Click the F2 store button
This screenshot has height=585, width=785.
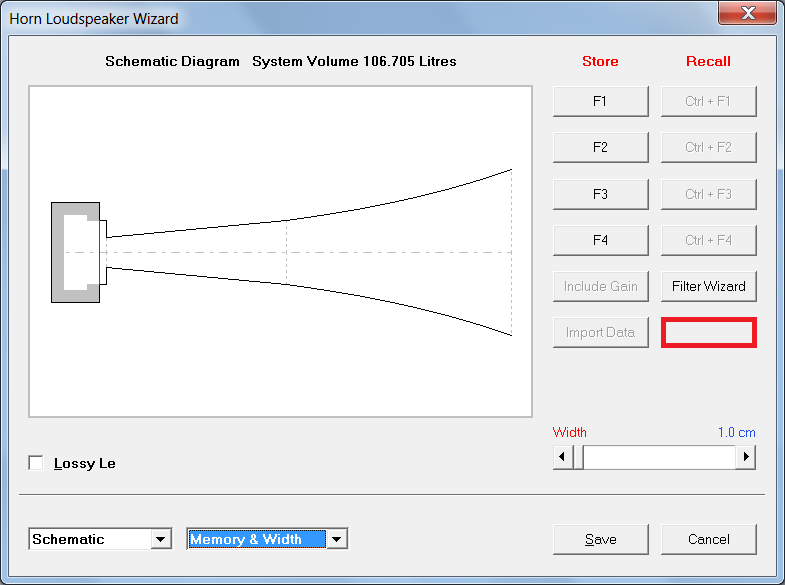coord(600,147)
